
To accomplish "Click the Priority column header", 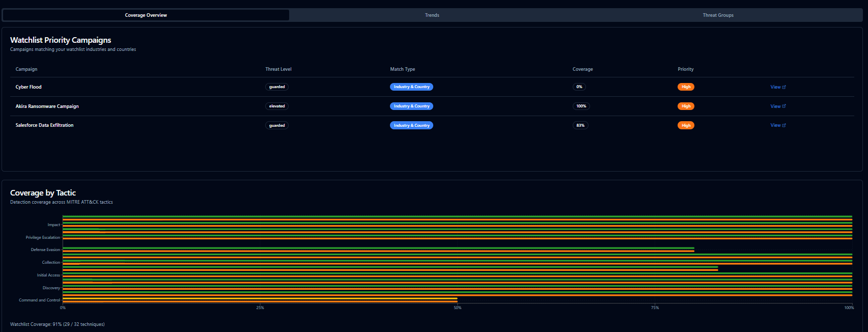I will coord(686,69).
